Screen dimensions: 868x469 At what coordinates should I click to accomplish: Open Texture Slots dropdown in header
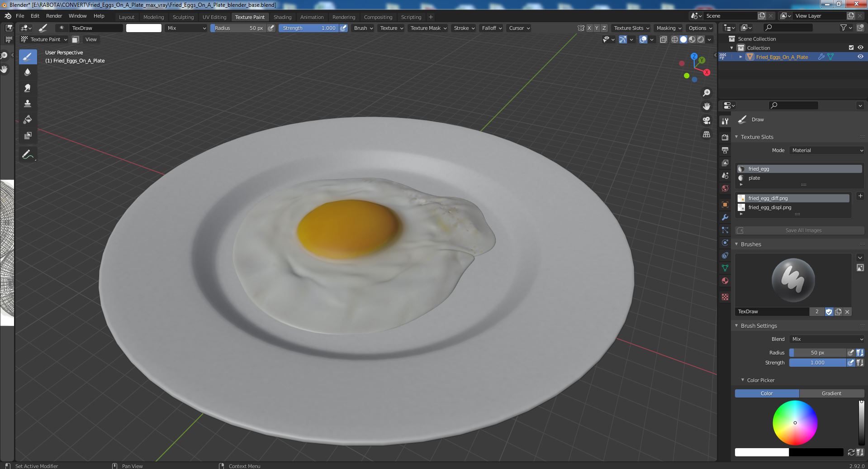(631, 28)
